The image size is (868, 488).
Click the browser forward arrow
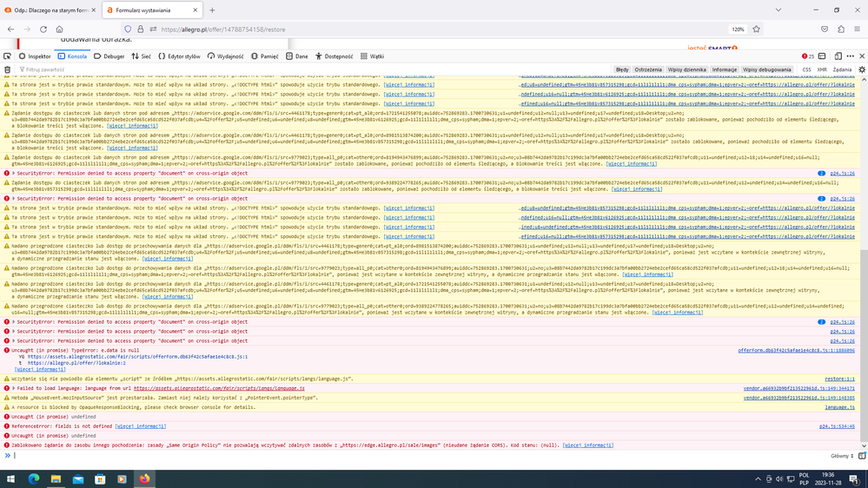point(27,30)
